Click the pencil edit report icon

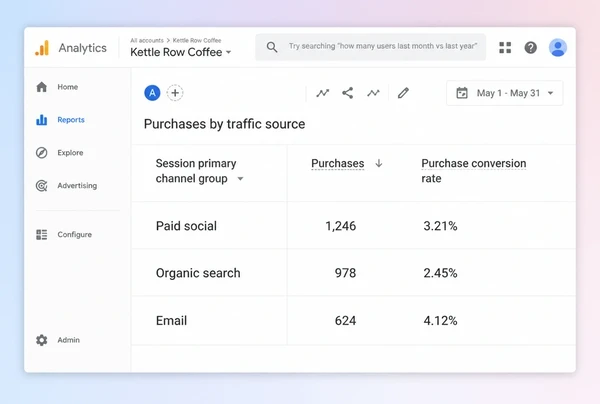pos(403,93)
